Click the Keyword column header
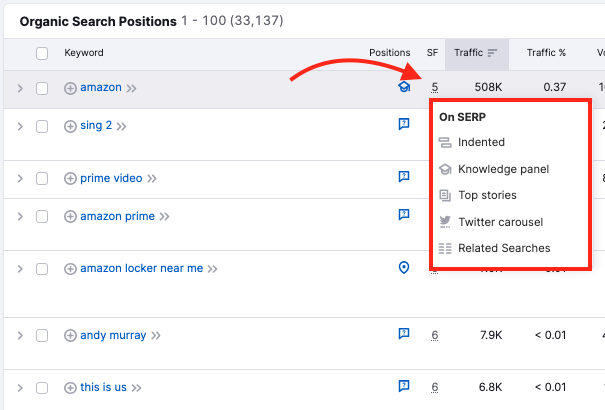The image size is (605, 410). click(x=84, y=53)
